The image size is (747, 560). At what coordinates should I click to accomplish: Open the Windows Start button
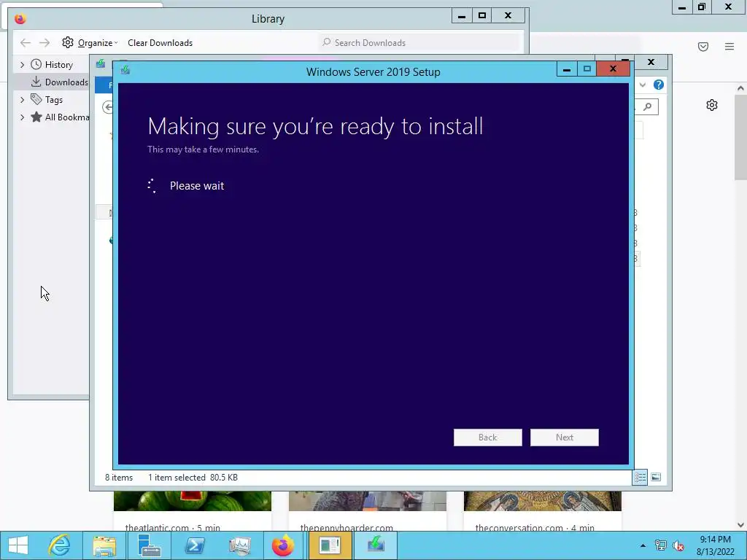coord(18,545)
